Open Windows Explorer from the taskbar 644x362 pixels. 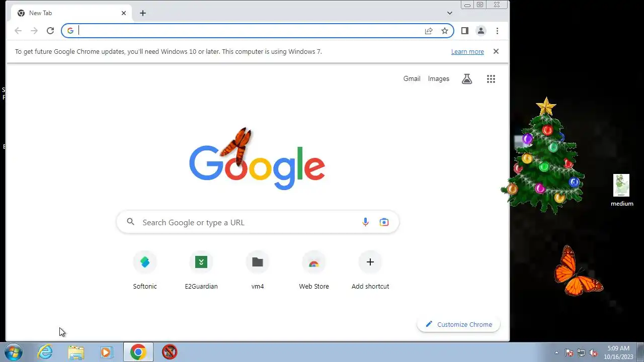point(76,352)
